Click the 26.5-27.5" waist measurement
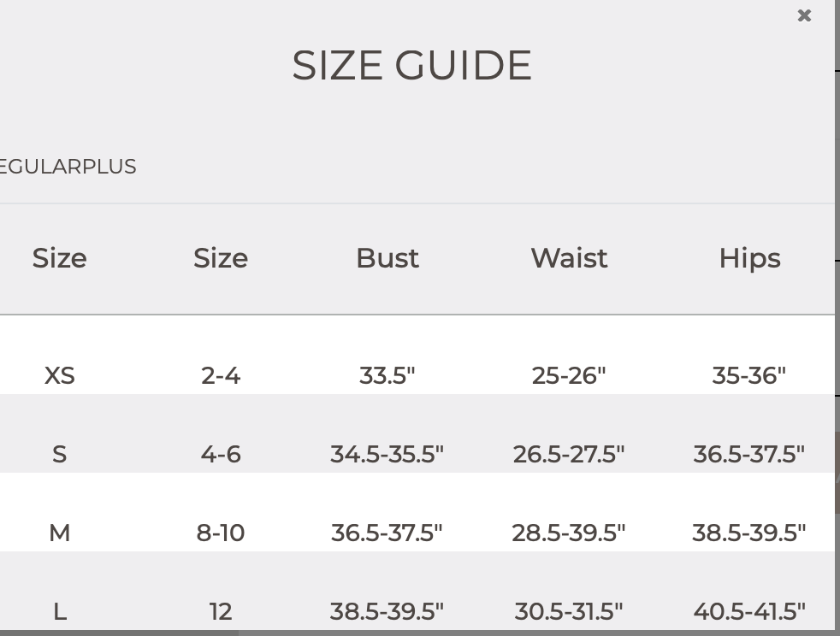The height and width of the screenshot is (636, 840). pos(569,455)
